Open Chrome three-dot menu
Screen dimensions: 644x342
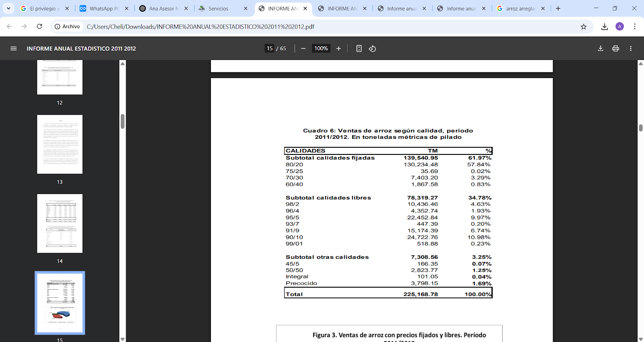coord(635,27)
